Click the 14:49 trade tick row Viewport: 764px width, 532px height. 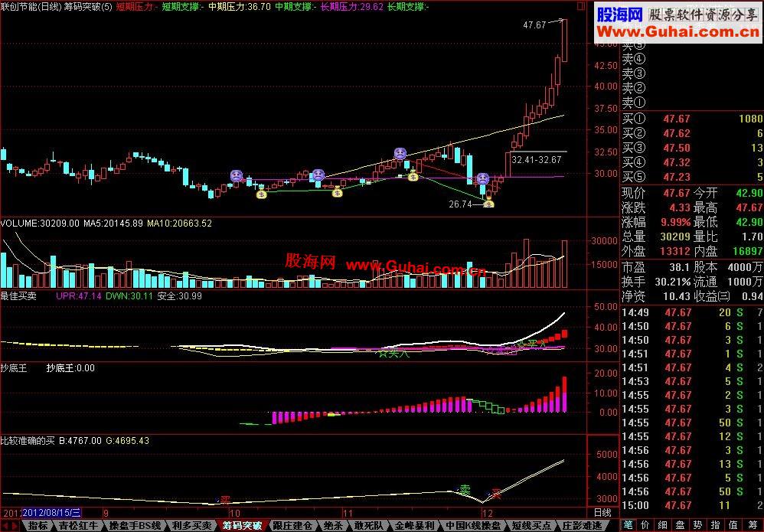point(692,312)
